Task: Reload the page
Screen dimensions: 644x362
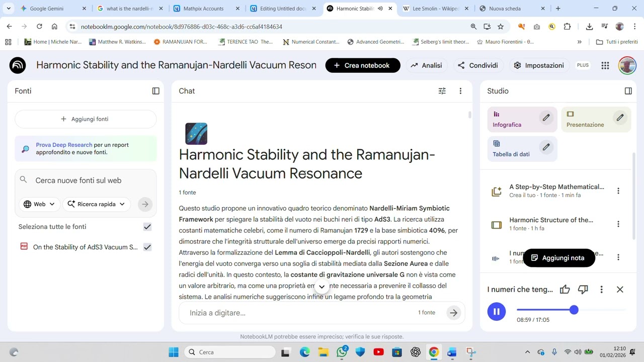Action: 39,27
